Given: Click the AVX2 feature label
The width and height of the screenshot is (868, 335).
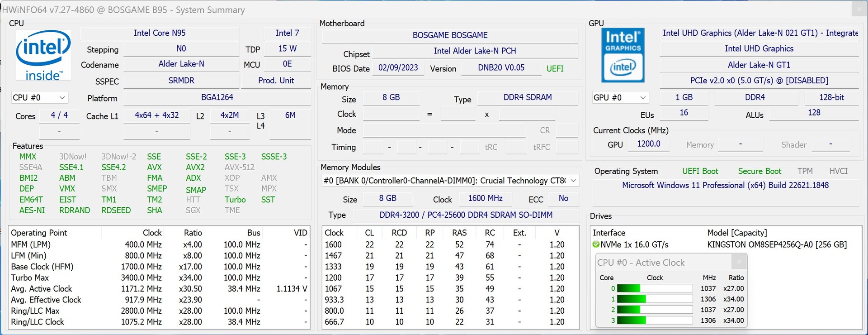Looking at the screenshot, I should point(195,167).
